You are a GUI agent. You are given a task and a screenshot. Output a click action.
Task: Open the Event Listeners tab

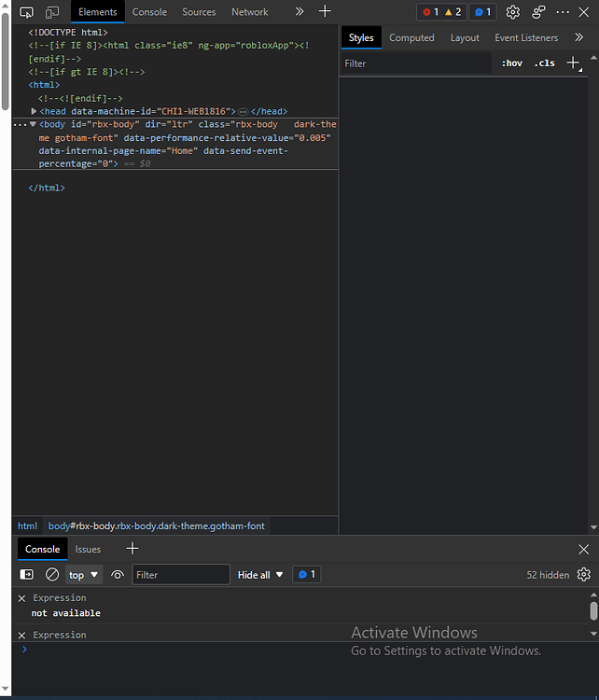(526, 38)
